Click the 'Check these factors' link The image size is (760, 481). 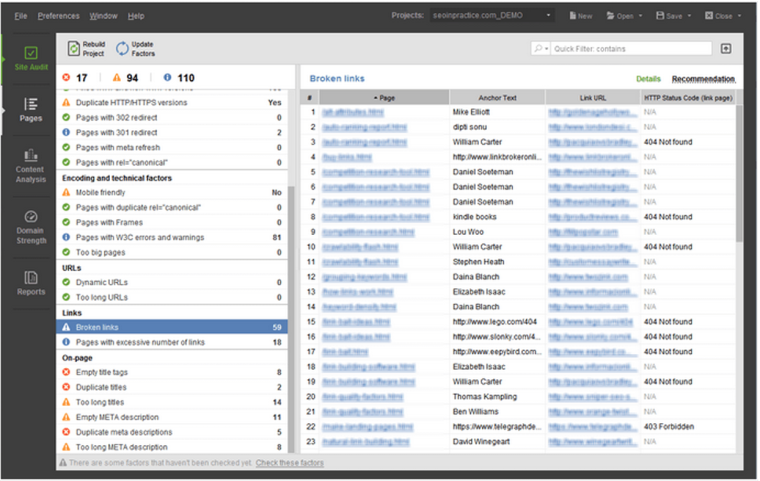tap(290, 463)
